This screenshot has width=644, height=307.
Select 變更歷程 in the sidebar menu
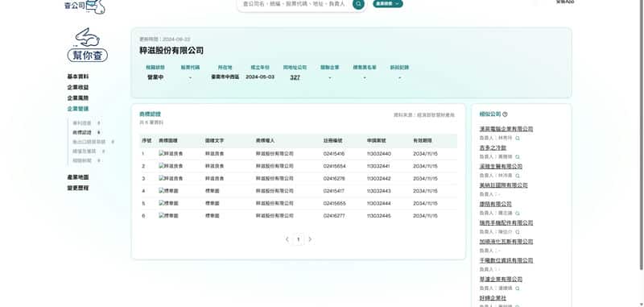point(78,189)
